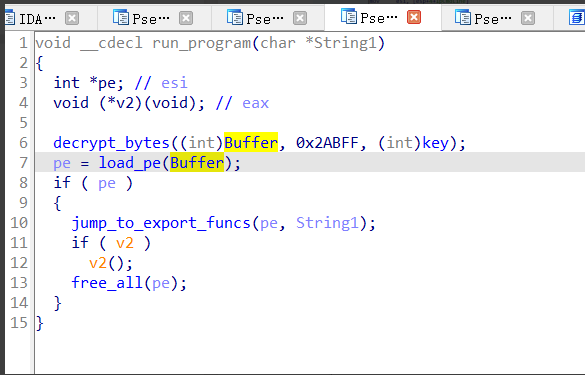Viewport: 585px width, 375px height.
Task: Click the String1 argument on line 10
Action: tap(327, 223)
